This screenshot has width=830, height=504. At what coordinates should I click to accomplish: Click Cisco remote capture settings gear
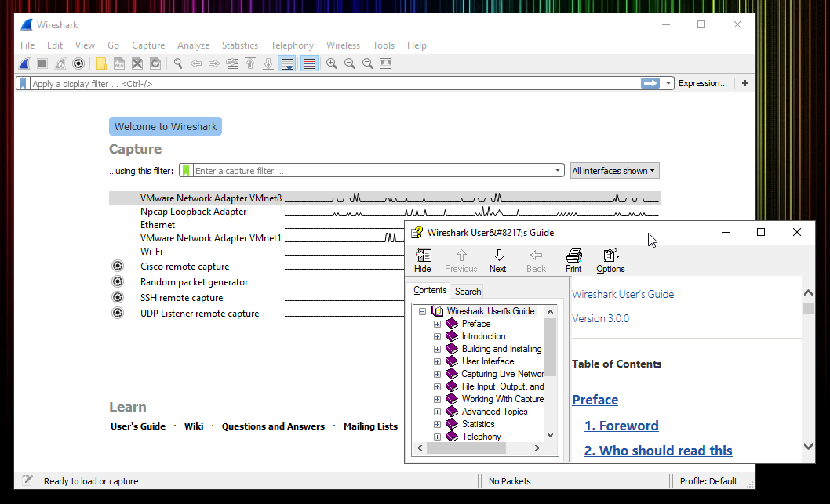118,266
